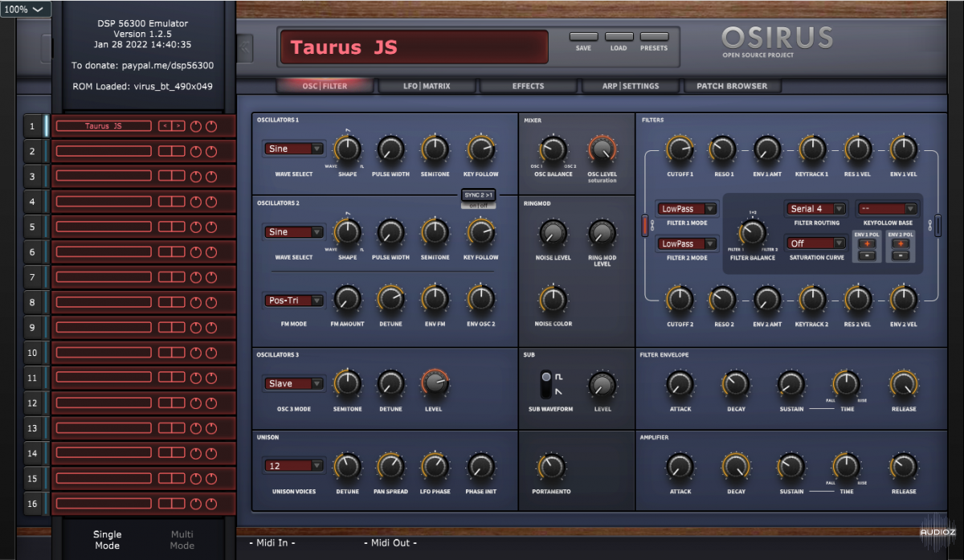Image resolution: width=964 pixels, height=560 pixels.
Task: Open the Osc 3 Mode dropdown
Action: point(295,384)
